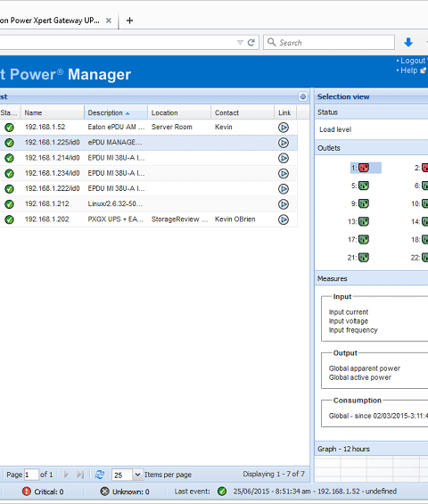
Task: Open link for 192.168.1.214/id0 device
Action: point(283,158)
